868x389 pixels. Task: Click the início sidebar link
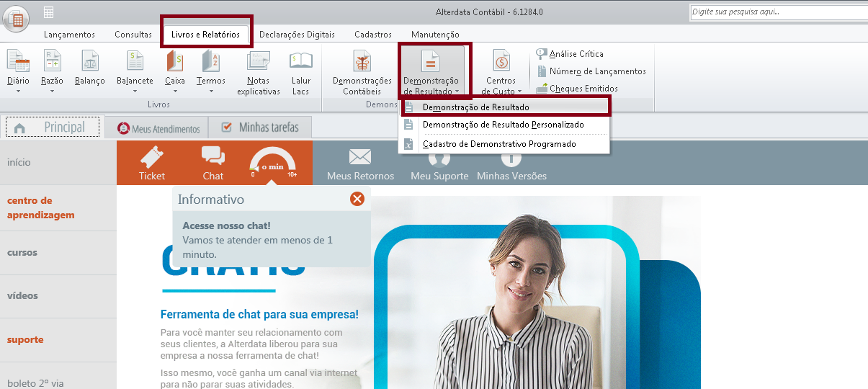pyautogui.click(x=19, y=162)
